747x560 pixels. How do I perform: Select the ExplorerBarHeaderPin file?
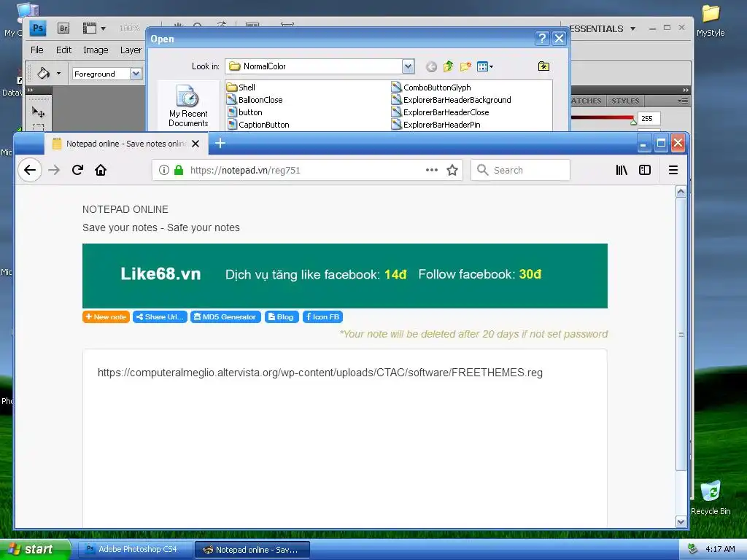[436, 124]
